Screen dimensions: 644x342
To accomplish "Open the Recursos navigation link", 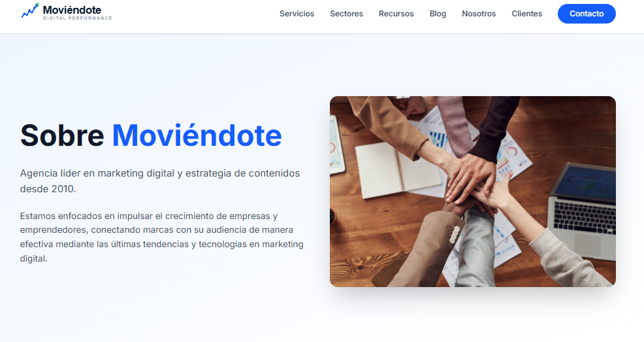I will tap(396, 14).
